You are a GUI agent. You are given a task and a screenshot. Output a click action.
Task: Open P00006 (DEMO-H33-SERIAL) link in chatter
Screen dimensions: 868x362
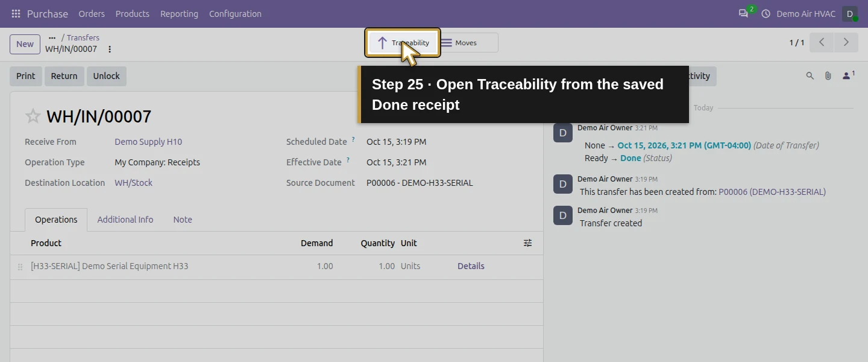[x=772, y=192]
